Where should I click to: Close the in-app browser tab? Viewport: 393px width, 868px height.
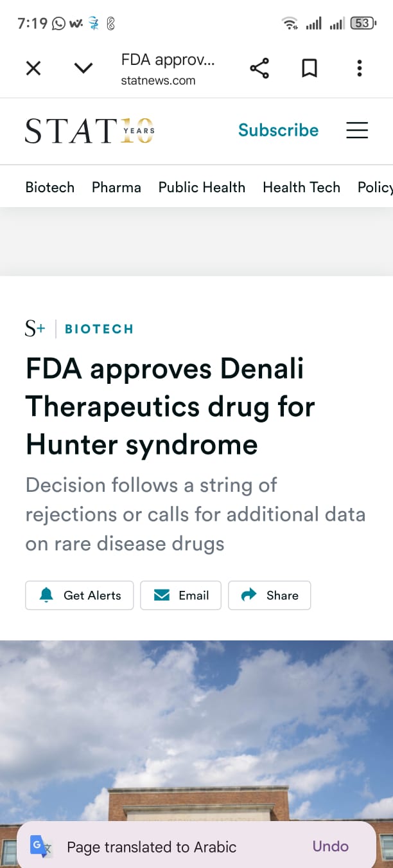(x=33, y=68)
